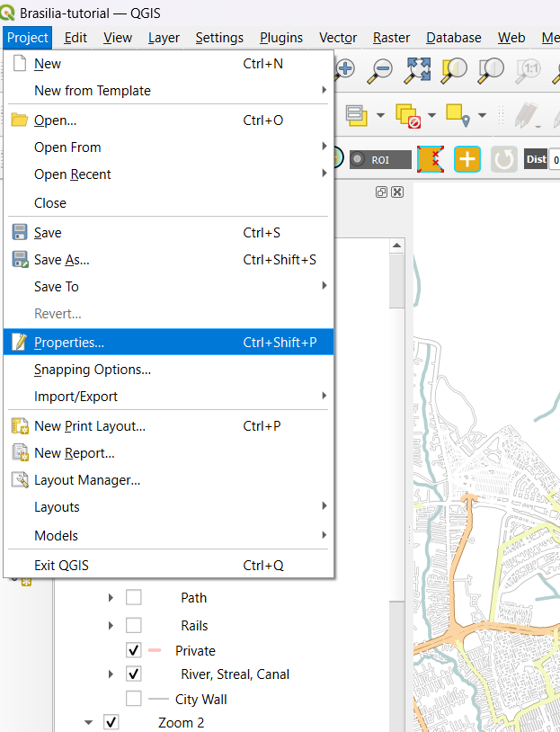Click the New Print Layout icon

(x=20, y=425)
